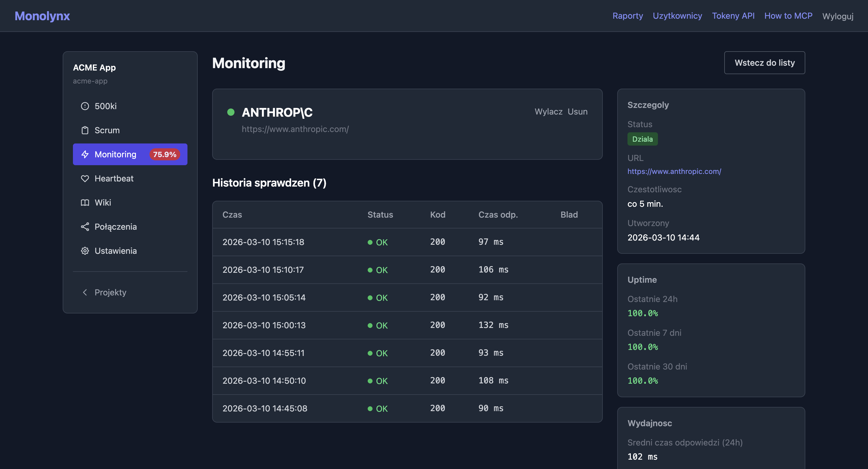
Task: Click the Heartbeat heart icon
Action: click(x=85, y=178)
